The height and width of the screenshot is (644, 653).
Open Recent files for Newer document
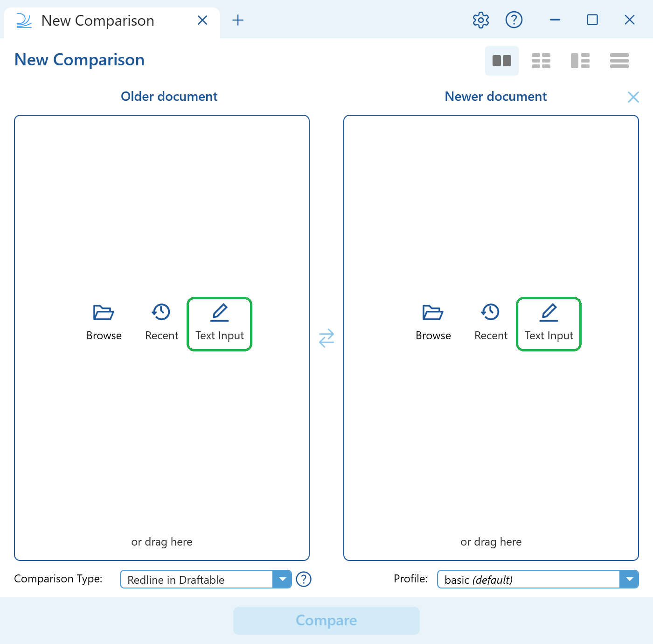[x=491, y=323]
